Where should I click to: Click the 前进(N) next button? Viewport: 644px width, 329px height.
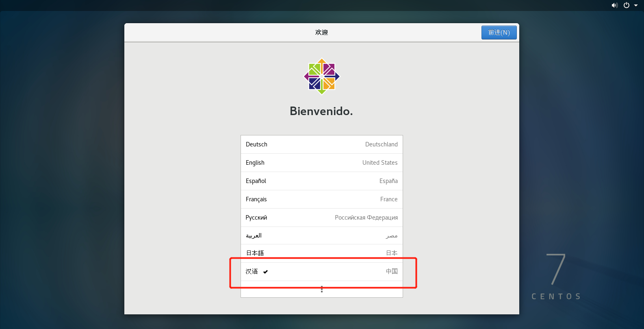pyautogui.click(x=499, y=33)
